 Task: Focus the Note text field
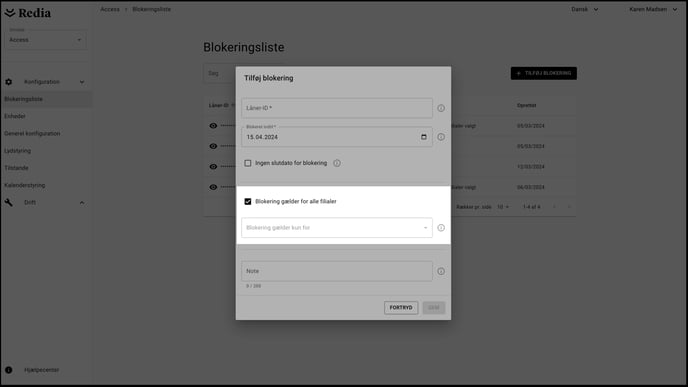point(337,271)
